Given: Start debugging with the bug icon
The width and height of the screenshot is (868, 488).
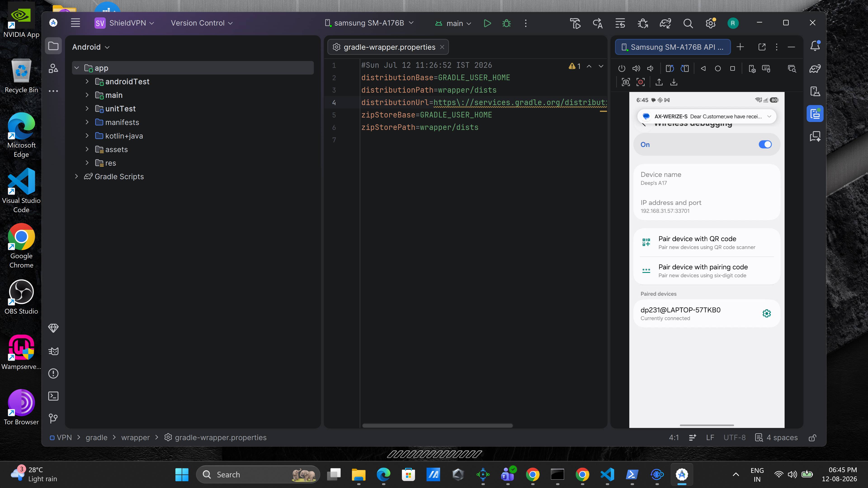Looking at the screenshot, I should (x=506, y=23).
